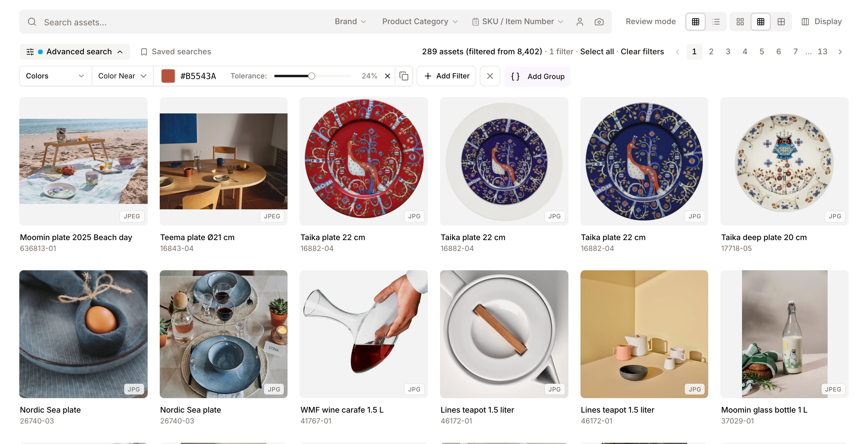The width and height of the screenshot is (868, 444).
Task: Open the Moomin glass bottle 1 L thumbnail
Action: tap(784, 334)
